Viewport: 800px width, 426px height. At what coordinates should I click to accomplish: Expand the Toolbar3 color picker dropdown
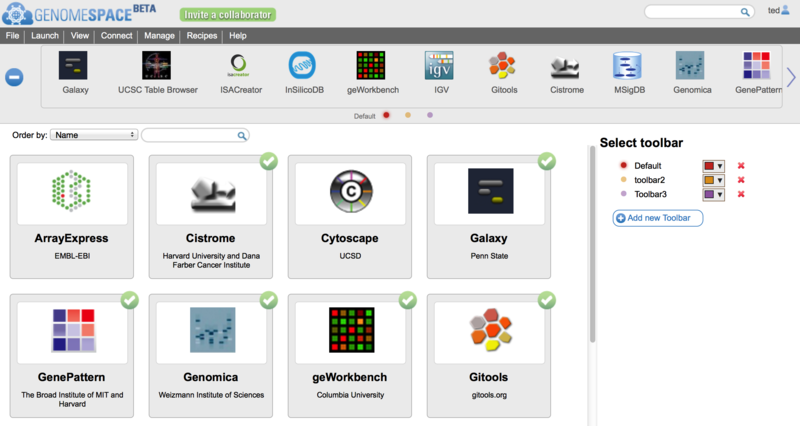(721, 194)
